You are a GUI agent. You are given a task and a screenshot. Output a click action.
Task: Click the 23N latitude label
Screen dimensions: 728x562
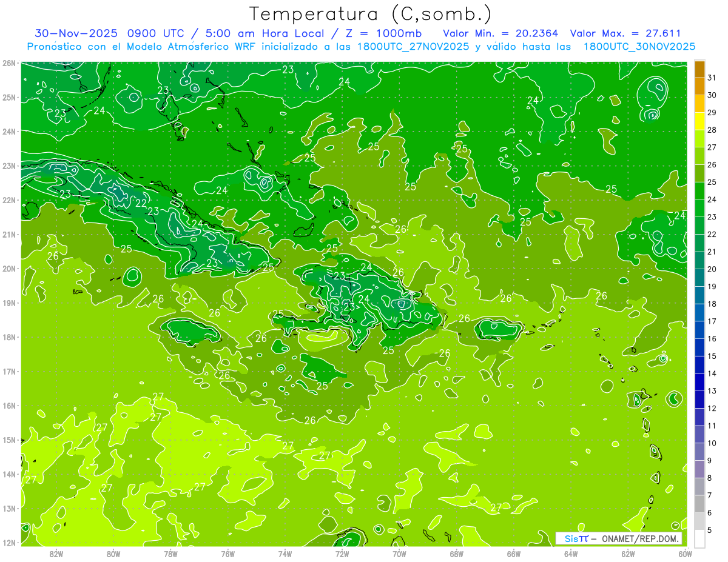coord(9,166)
